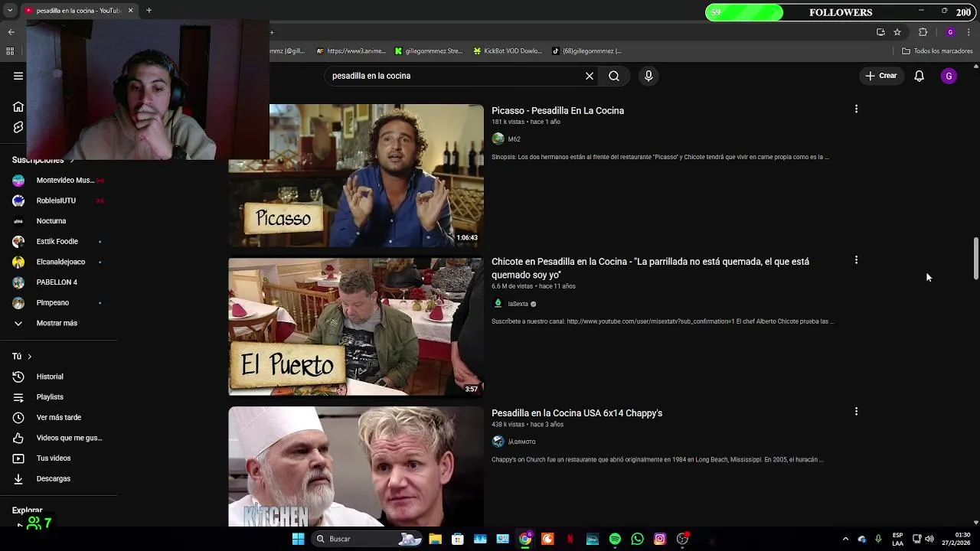Image resolution: width=980 pixels, height=551 pixels.
Task: Play the Chappy's Gordon Ramsay thumbnail
Action: pos(356,466)
